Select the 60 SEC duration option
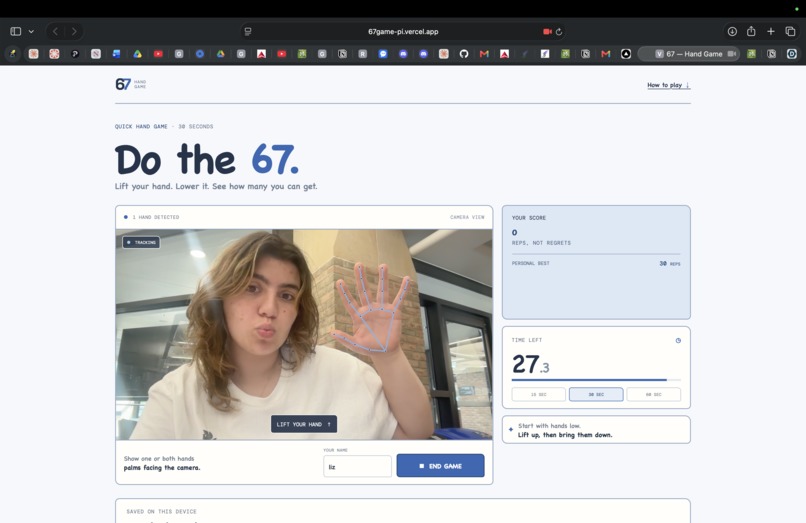This screenshot has width=806, height=523. (653, 394)
